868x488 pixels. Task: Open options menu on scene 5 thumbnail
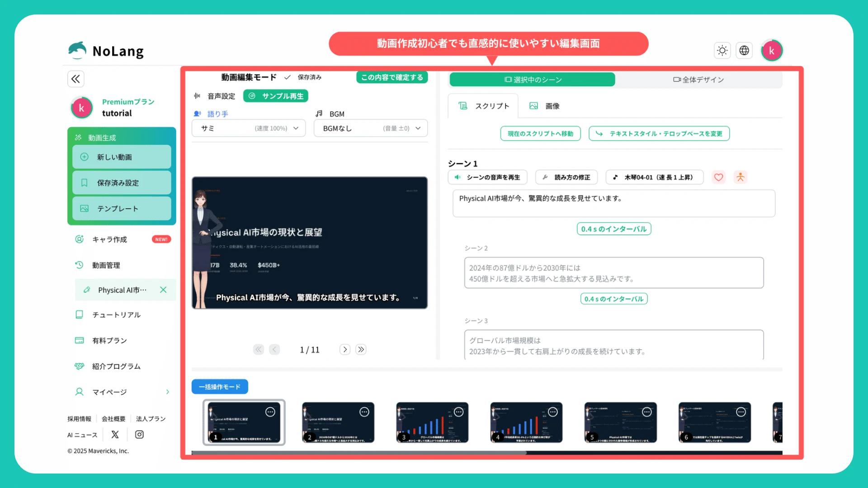[647, 412]
